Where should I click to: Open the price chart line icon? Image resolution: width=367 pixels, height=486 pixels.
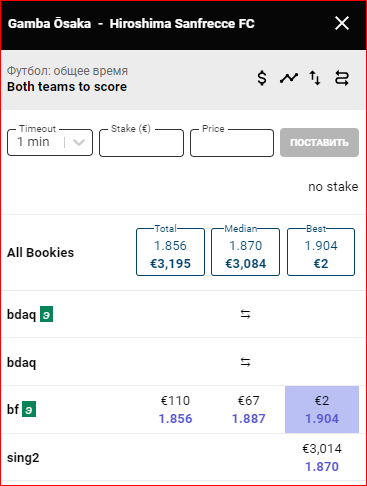(289, 78)
